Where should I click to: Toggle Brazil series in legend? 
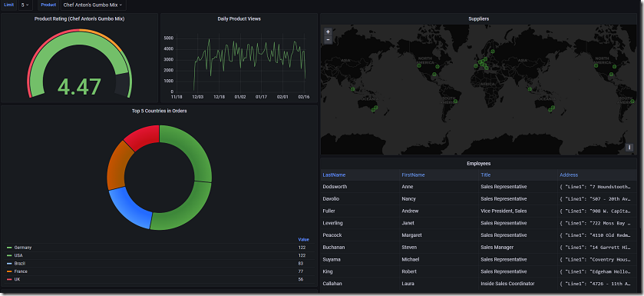pos(20,264)
